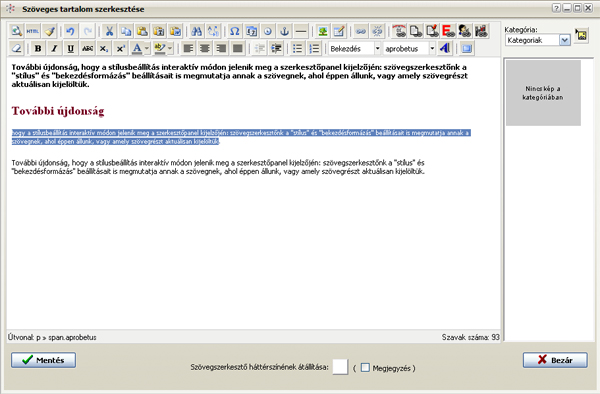Image resolution: width=600 pixels, height=394 pixels.
Task: Open the text color dropdown arrow
Action: coord(147,49)
